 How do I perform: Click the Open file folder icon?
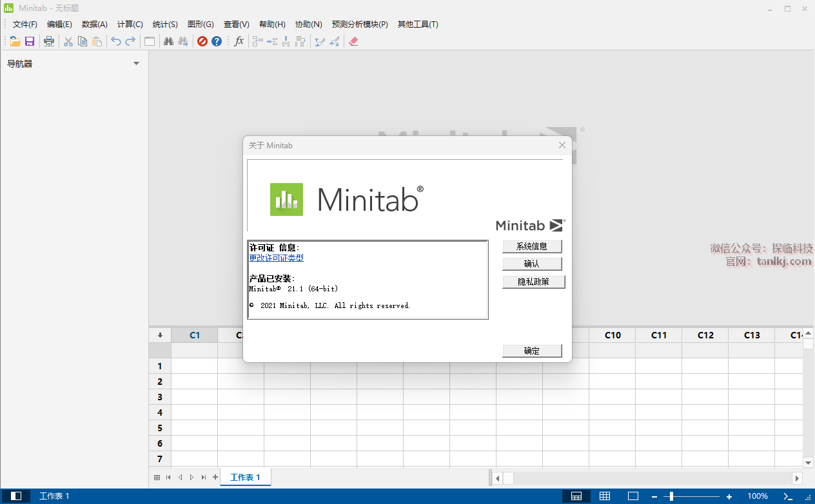coord(15,41)
